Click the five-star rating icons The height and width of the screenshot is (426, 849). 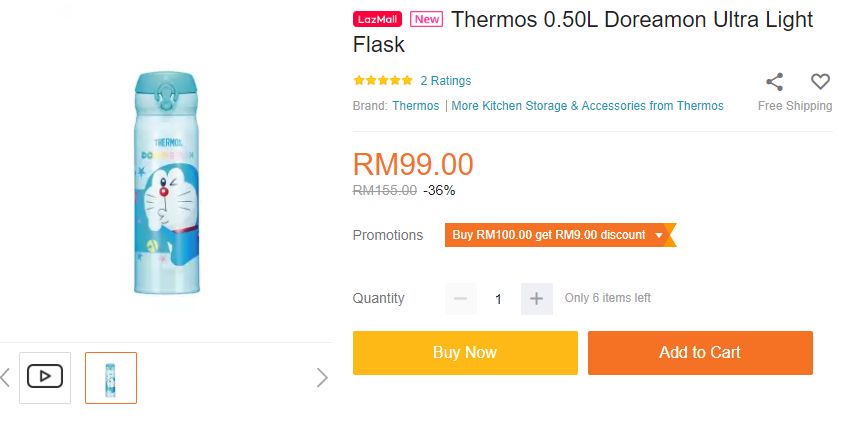click(382, 81)
